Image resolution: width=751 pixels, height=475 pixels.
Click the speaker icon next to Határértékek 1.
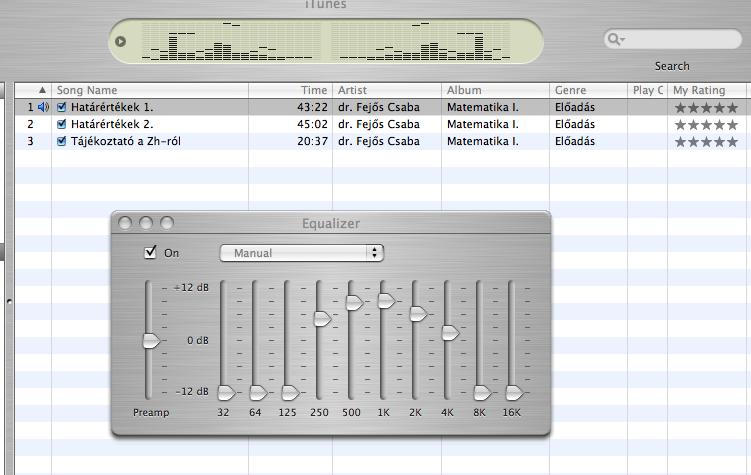click(43, 107)
